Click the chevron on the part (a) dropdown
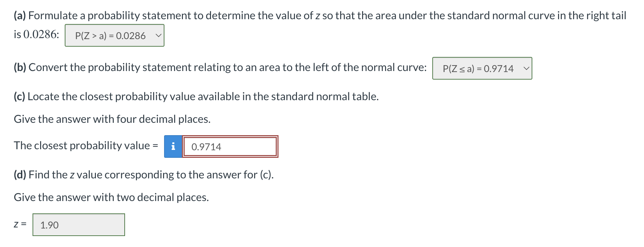The height and width of the screenshot is (247, 644). (x=158, y=35)
